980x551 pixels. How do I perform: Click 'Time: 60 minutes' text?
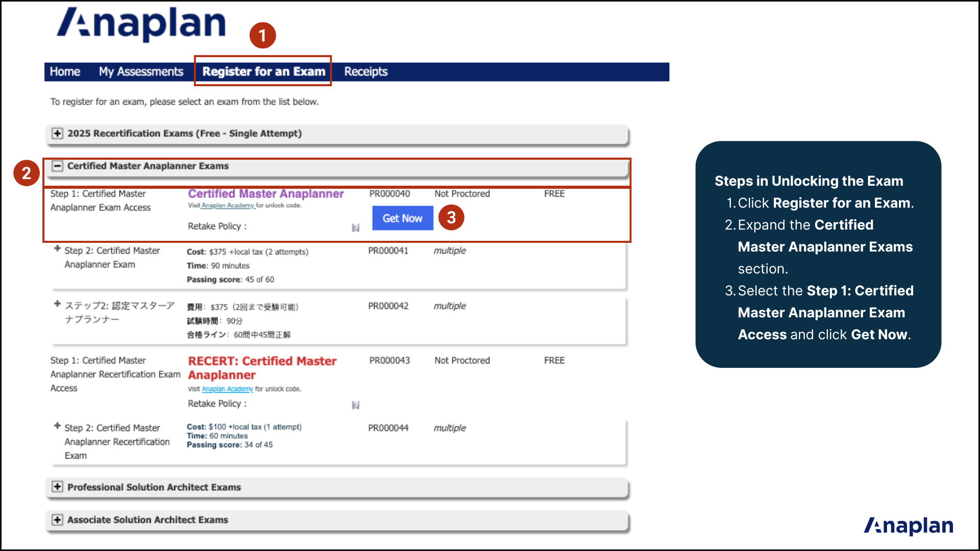click(x=217, y=436)
